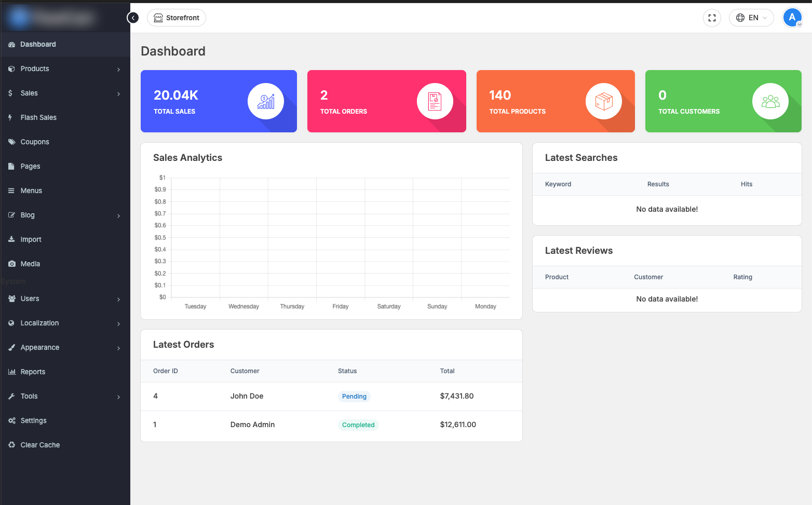Open the Users group icon
Viewport: 812px width, 505px height.
point(11,298)
